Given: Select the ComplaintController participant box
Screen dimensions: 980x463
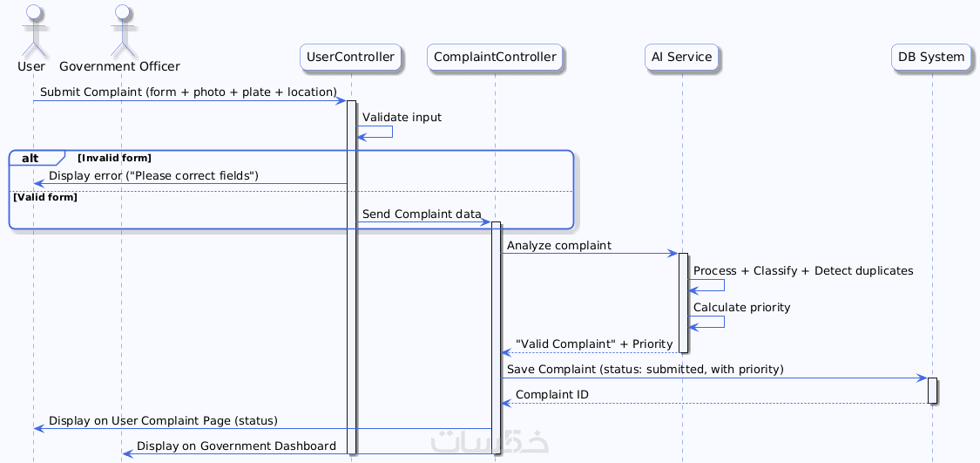Looking at the screenshot, I should [495, 58].
